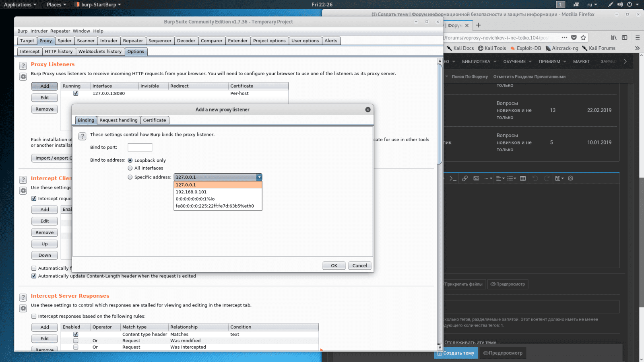The image size is (644, 362).
Task: Click redo icon in forum editor
Action: [x=547, y=178]
